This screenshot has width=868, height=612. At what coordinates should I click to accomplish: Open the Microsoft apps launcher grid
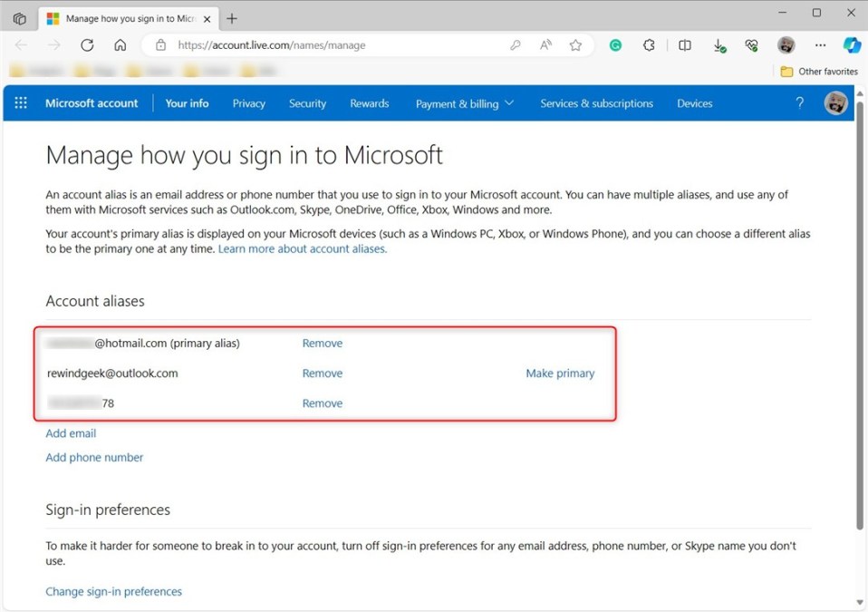point(21,103)
